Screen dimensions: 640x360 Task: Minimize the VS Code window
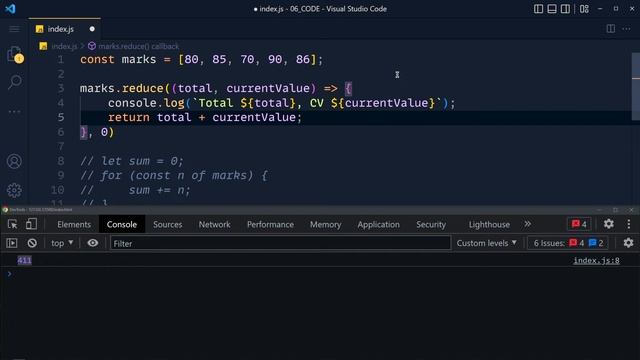600,9
